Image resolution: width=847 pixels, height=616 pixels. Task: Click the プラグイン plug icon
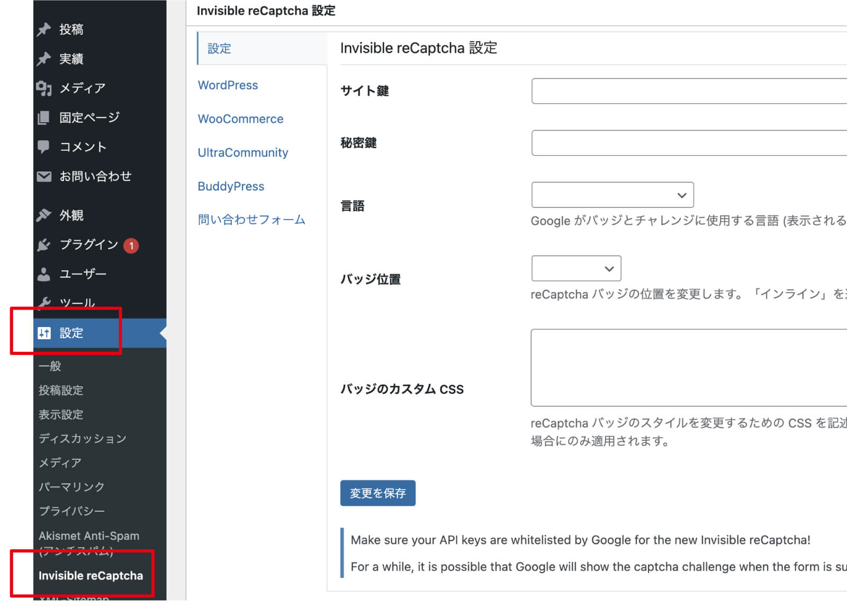[44, 244]
